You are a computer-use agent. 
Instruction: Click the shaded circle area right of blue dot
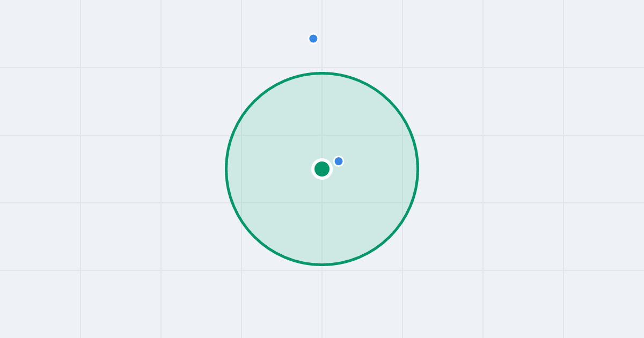click(376, 161)
